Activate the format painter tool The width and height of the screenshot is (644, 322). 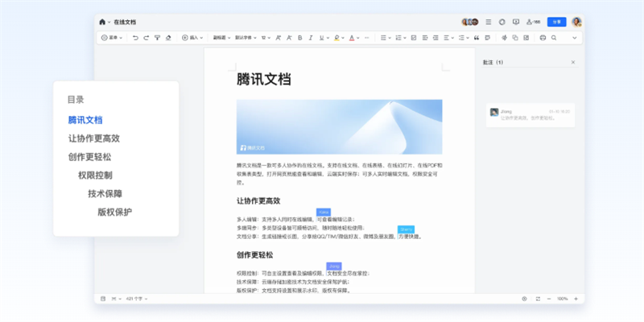click(157, 38)
